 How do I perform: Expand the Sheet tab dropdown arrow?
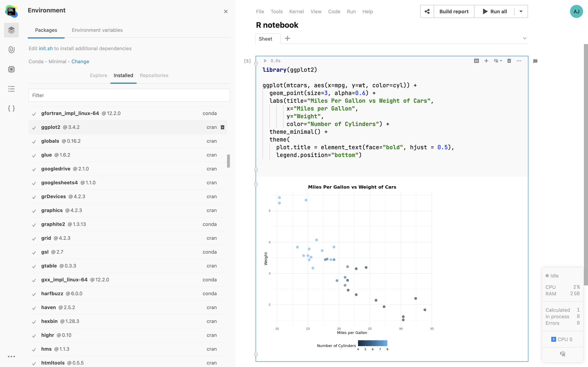525,39
